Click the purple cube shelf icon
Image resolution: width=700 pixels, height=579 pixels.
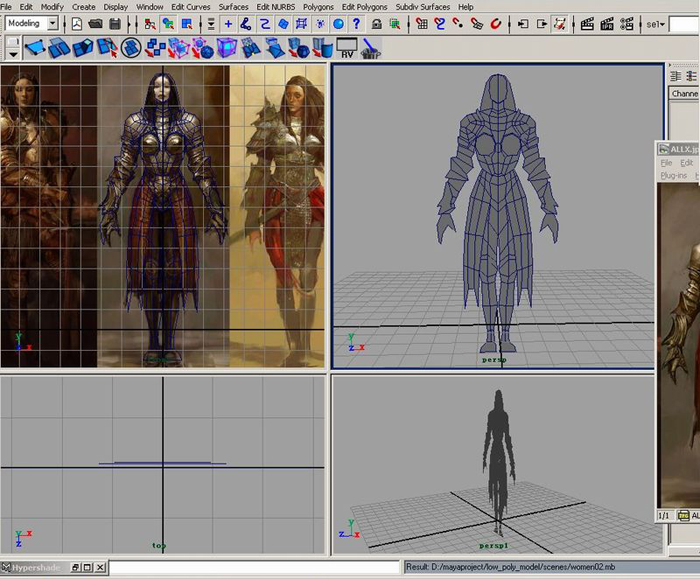click(x=227, y=48)
